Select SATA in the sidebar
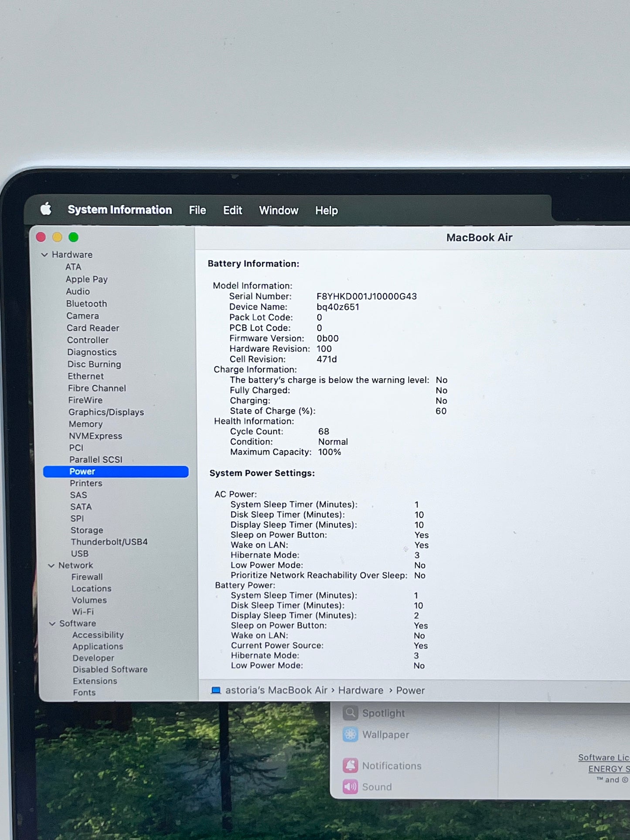 pos(81,507)
